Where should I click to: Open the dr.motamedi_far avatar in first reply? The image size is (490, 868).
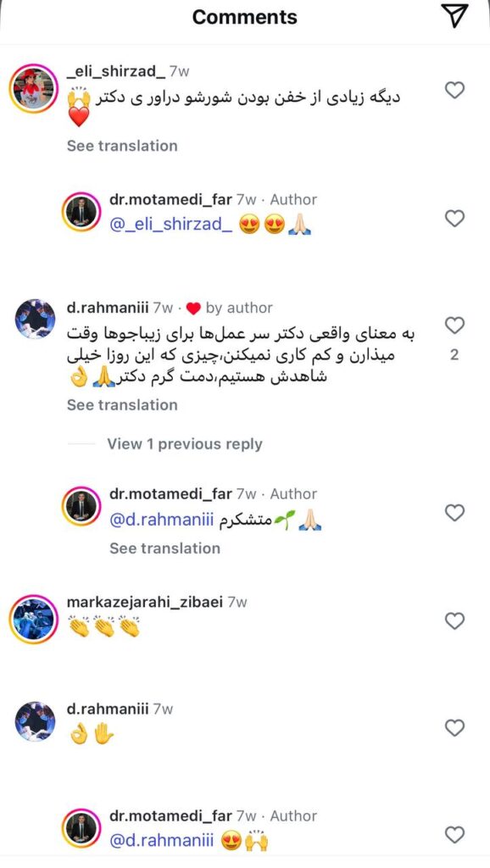81,212
